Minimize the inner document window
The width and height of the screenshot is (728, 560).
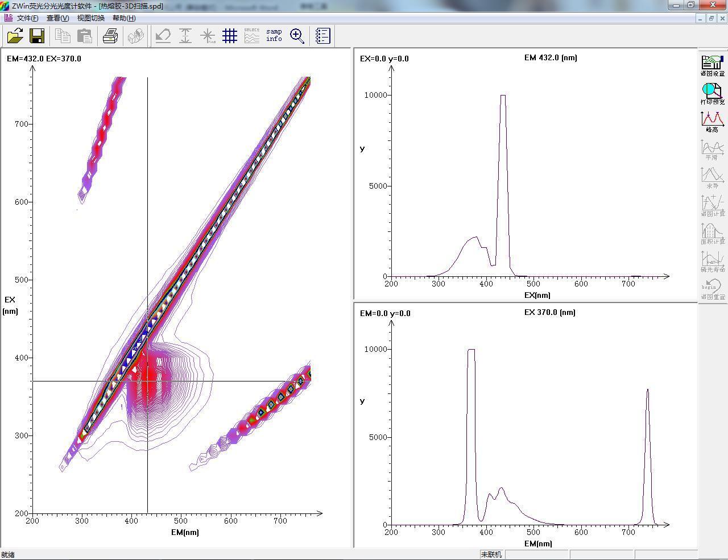(701, 18)
